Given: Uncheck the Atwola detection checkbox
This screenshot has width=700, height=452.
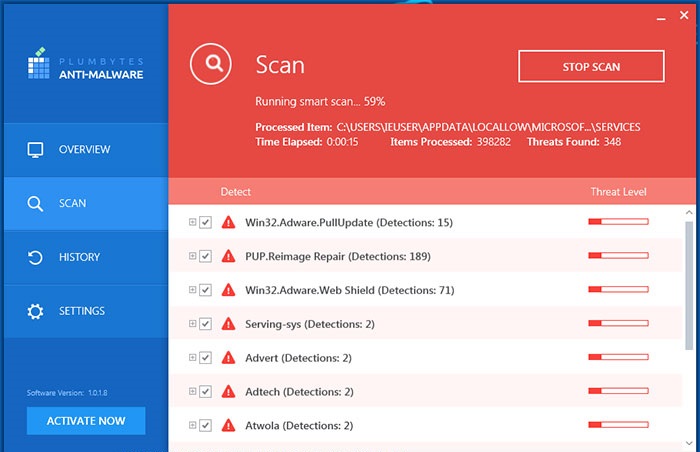Looking at the screenshot, I should 206,426.
